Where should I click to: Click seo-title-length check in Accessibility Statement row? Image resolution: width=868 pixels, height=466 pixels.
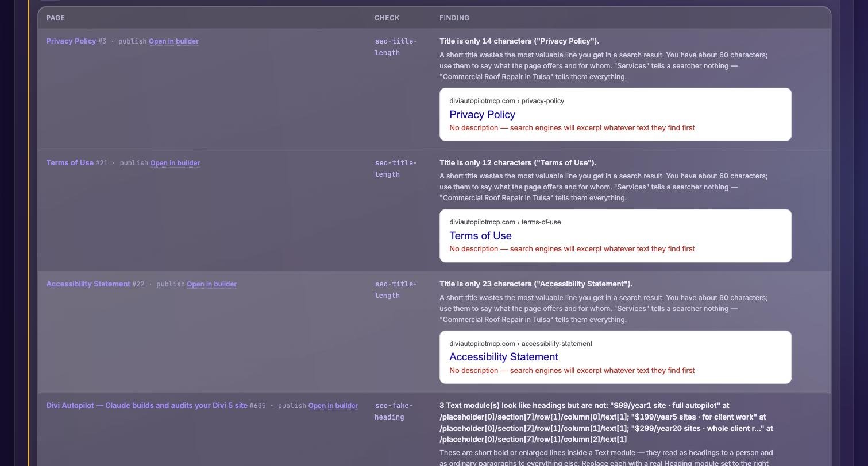(396, 290)
